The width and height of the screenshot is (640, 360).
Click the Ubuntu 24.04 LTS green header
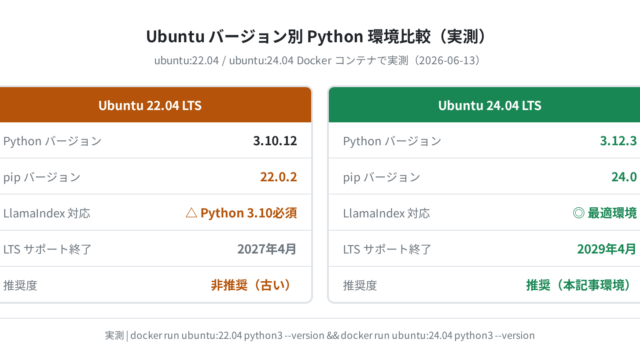tap(484, 105)
